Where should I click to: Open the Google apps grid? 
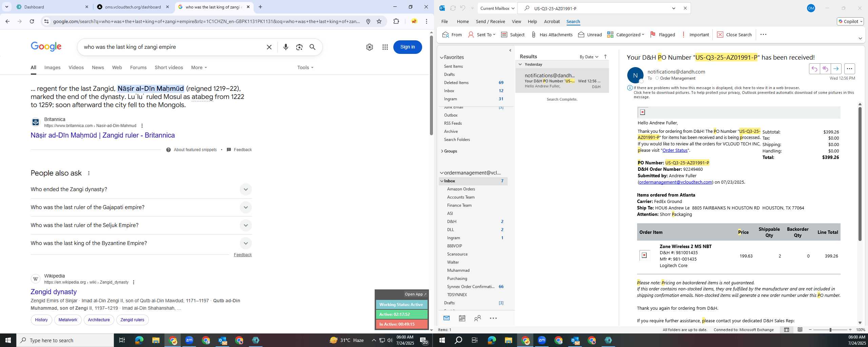pyautogui.click(x=385, y=47)
